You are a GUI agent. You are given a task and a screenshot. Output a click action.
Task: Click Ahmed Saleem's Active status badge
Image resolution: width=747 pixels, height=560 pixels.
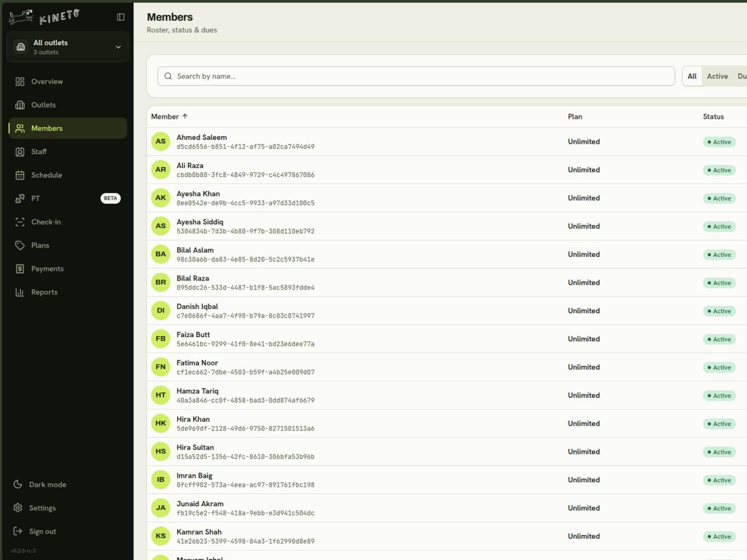(719, 142)
